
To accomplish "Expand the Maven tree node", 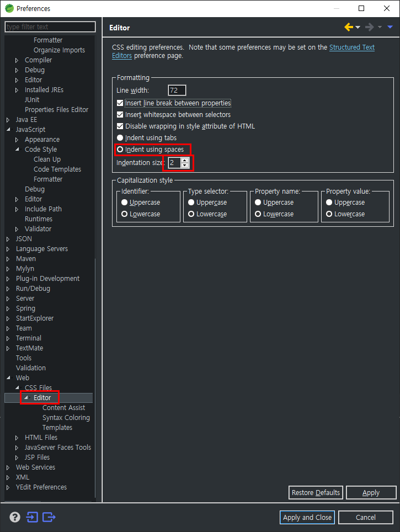I will 8,259.
